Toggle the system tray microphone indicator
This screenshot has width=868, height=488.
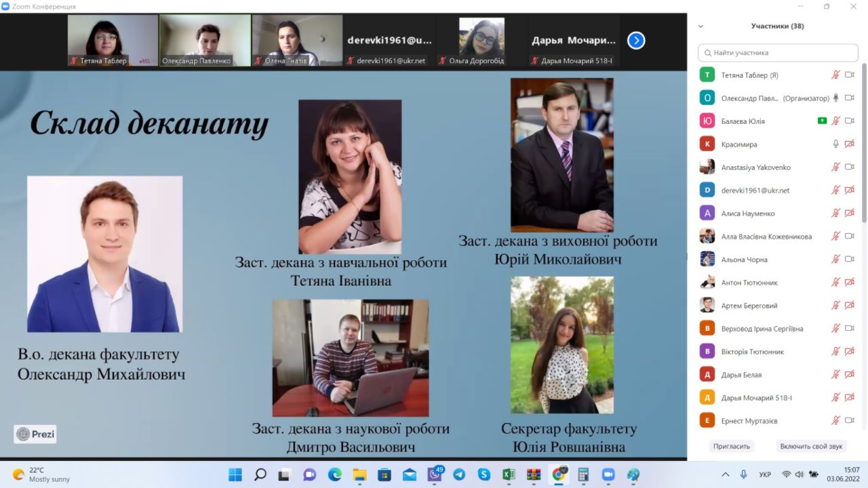click(744, 474)
